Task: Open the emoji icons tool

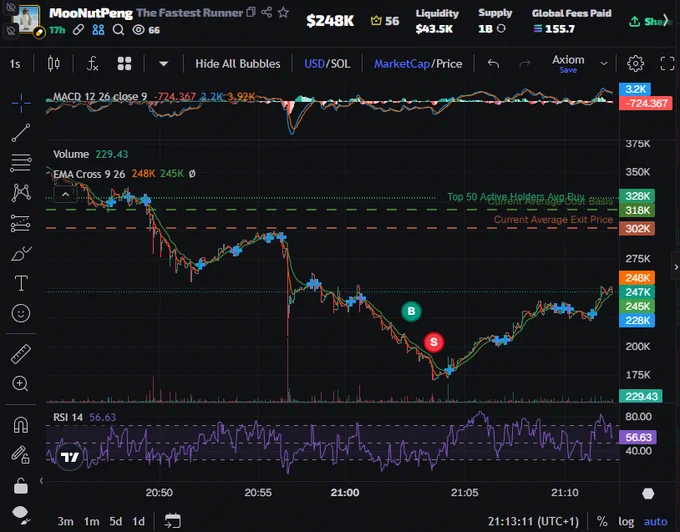Action: click(x=21, y=313)
